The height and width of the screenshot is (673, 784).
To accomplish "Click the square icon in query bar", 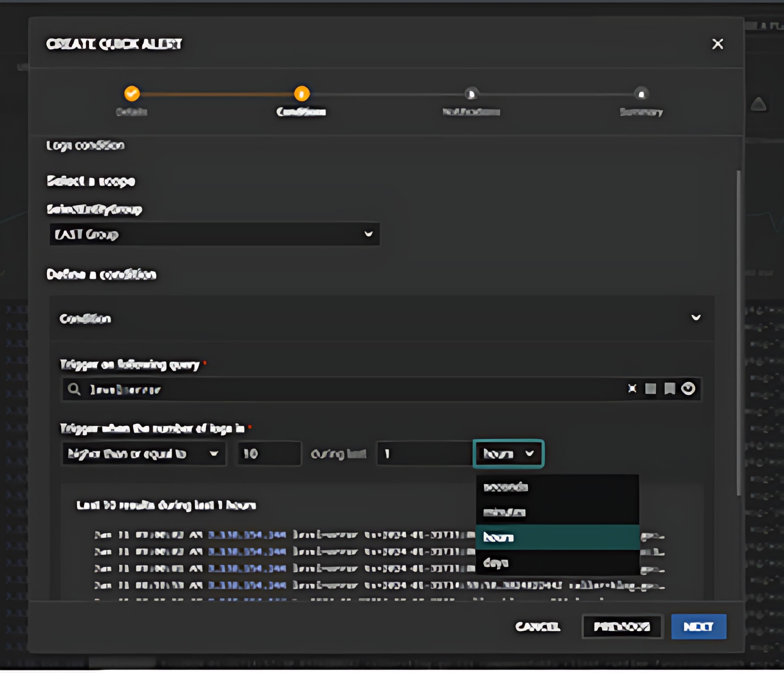I will (x=650, y=389).
